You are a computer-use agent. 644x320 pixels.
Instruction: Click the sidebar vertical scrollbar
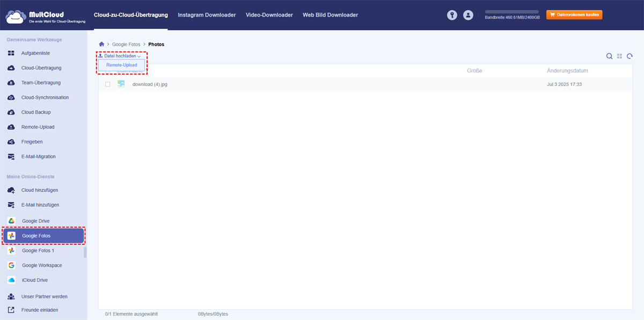point(85,253)
